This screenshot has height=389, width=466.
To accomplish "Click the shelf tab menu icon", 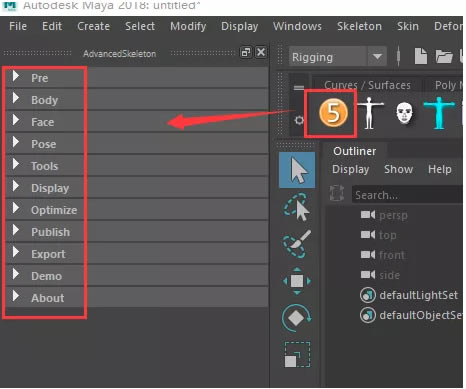I will point(299,88).
